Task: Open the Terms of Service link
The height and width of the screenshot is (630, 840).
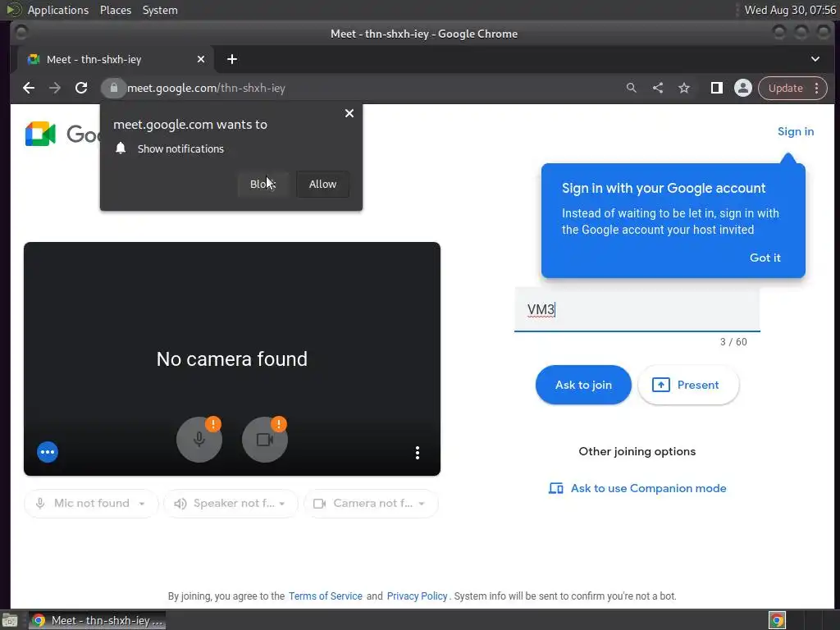Action: pos(325,596)
